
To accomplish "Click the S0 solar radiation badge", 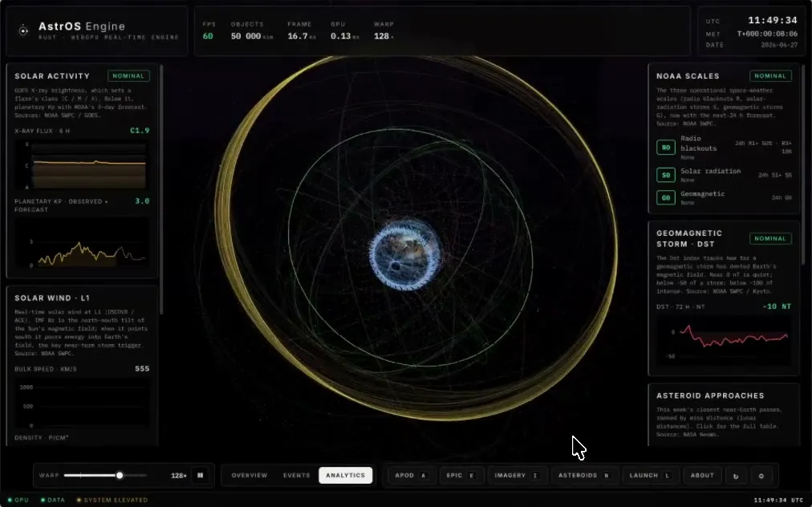I will click(665, 175).
